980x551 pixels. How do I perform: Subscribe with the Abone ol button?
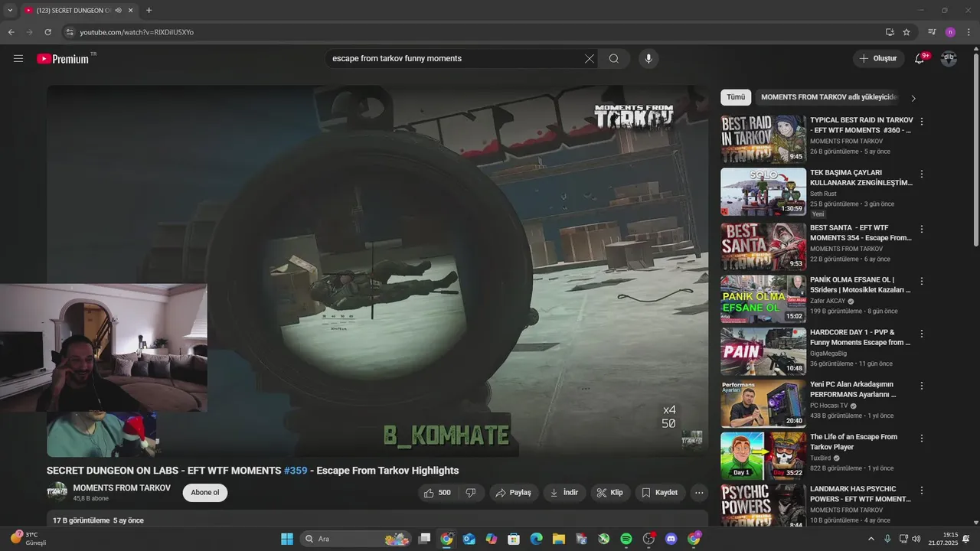pos(205,493)
